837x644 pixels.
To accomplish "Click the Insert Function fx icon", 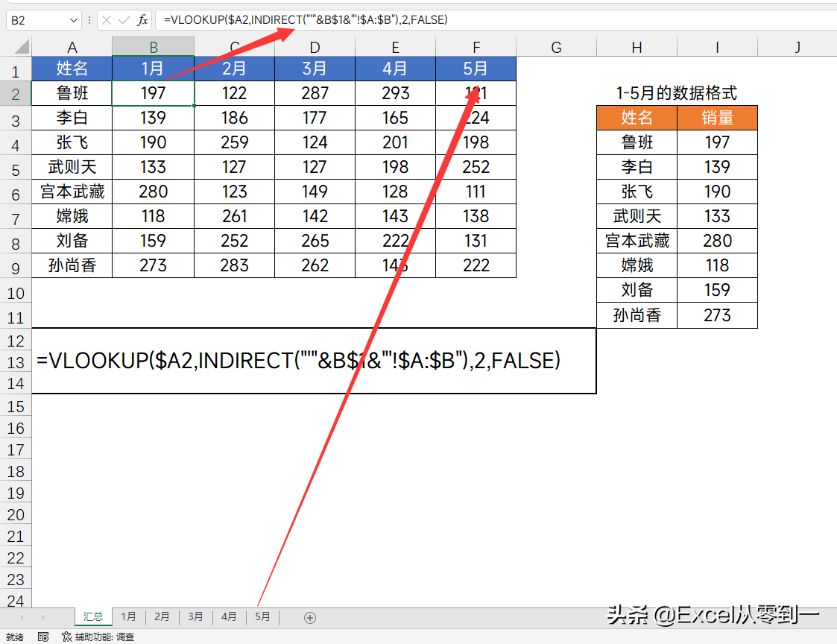I will (x=142, y=20).
